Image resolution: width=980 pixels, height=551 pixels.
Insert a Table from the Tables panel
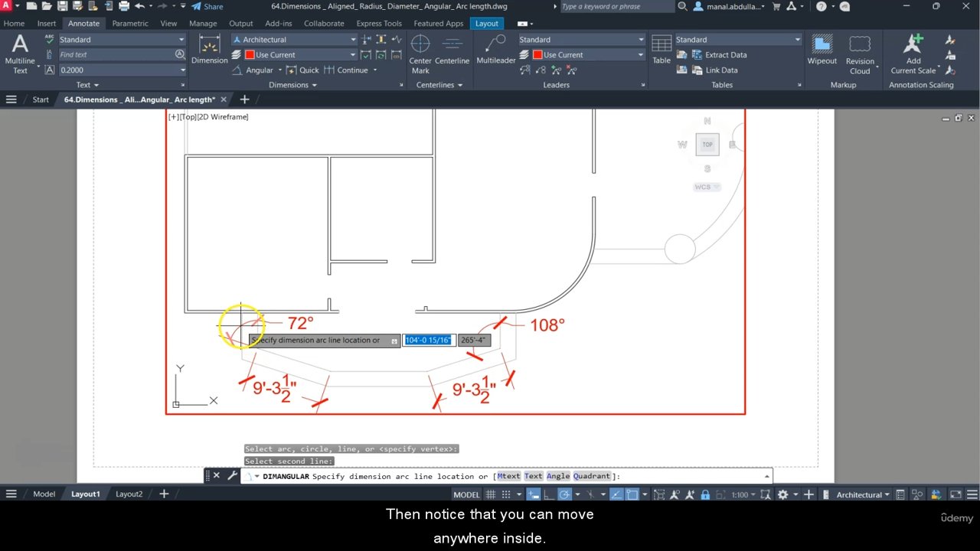pyautogui.click(x=661, y=50)
